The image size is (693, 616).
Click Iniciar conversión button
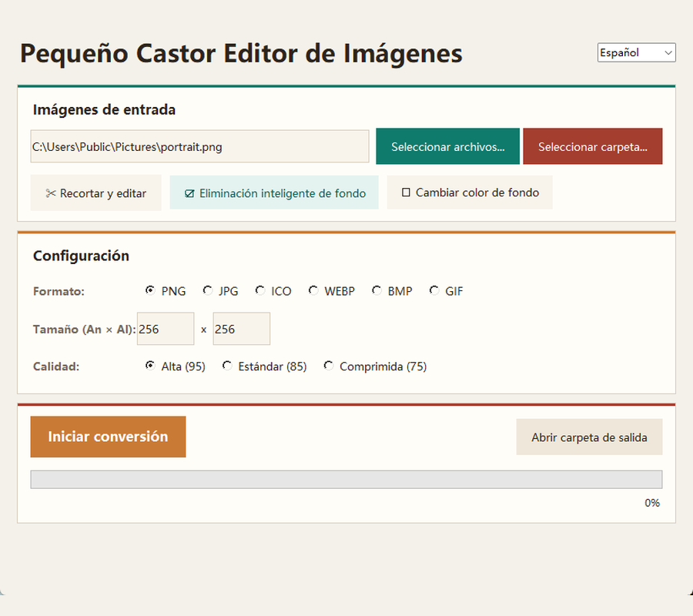pyautogui.click(x=108, y=437)
